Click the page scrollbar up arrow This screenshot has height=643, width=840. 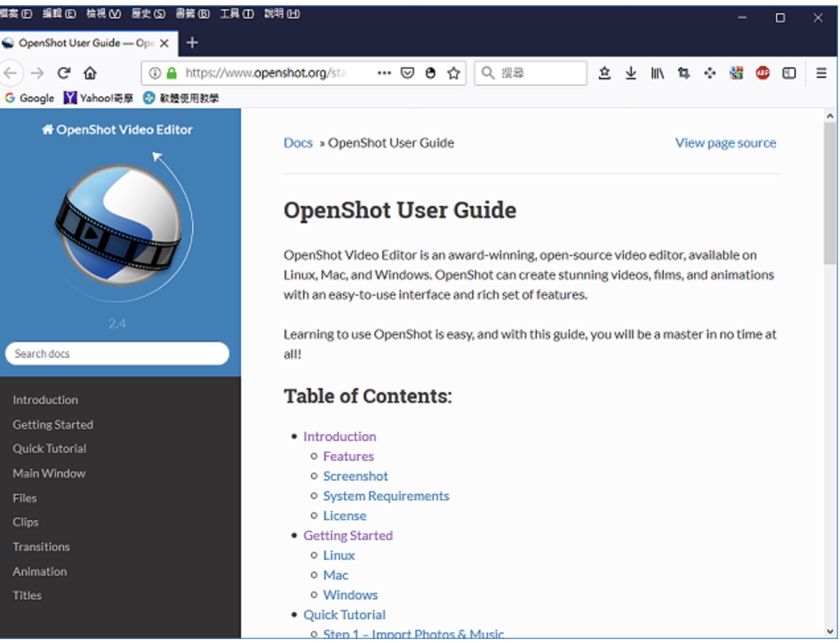click(x=830, y=116)
